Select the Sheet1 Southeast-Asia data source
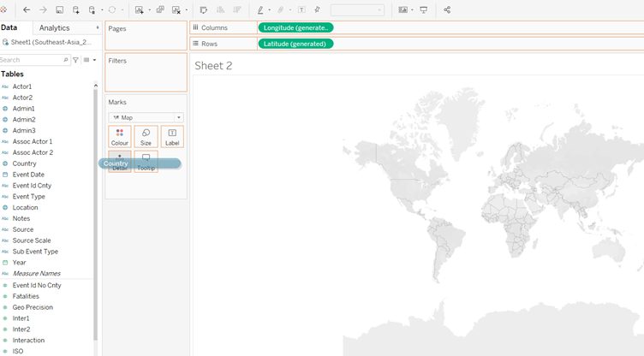 46,42
